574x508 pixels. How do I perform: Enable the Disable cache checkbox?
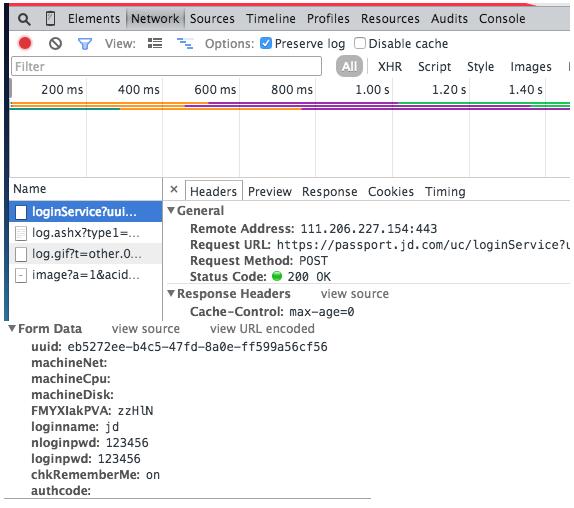tap(359, 43)
